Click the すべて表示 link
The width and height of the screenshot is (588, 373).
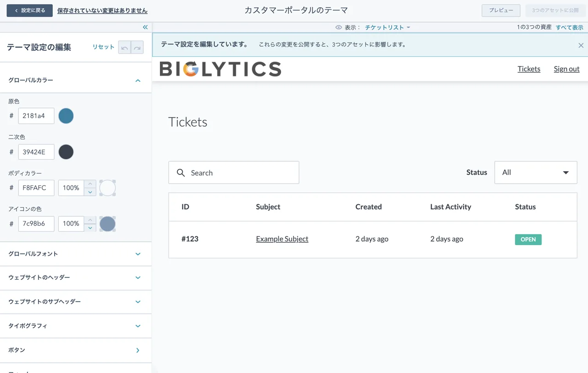[570, 28]
